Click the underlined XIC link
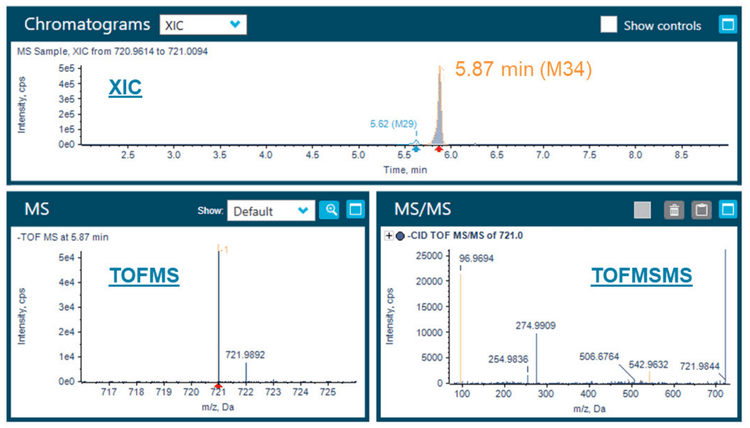 point(125,89)
